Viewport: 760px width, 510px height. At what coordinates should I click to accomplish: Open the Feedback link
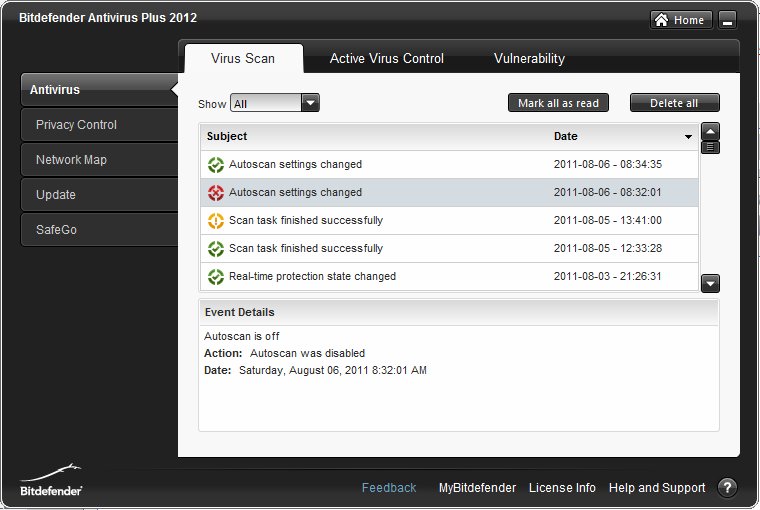389,488
